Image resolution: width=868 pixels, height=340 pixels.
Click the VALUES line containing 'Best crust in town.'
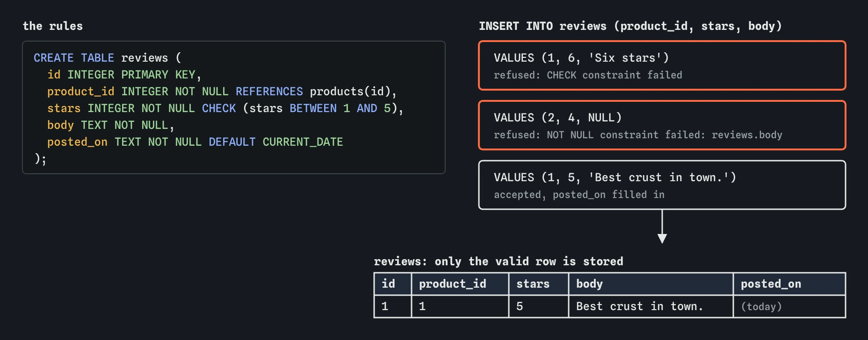point(615,177)
